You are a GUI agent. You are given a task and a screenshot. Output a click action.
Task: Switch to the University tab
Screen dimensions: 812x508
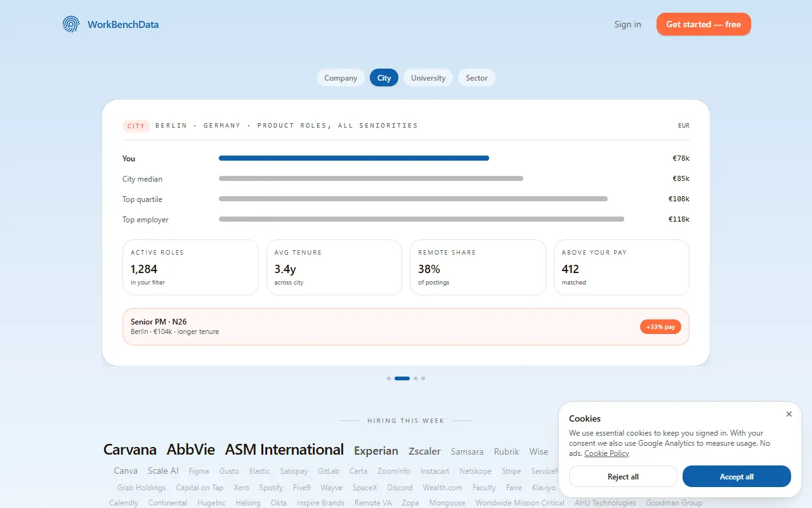428,78
